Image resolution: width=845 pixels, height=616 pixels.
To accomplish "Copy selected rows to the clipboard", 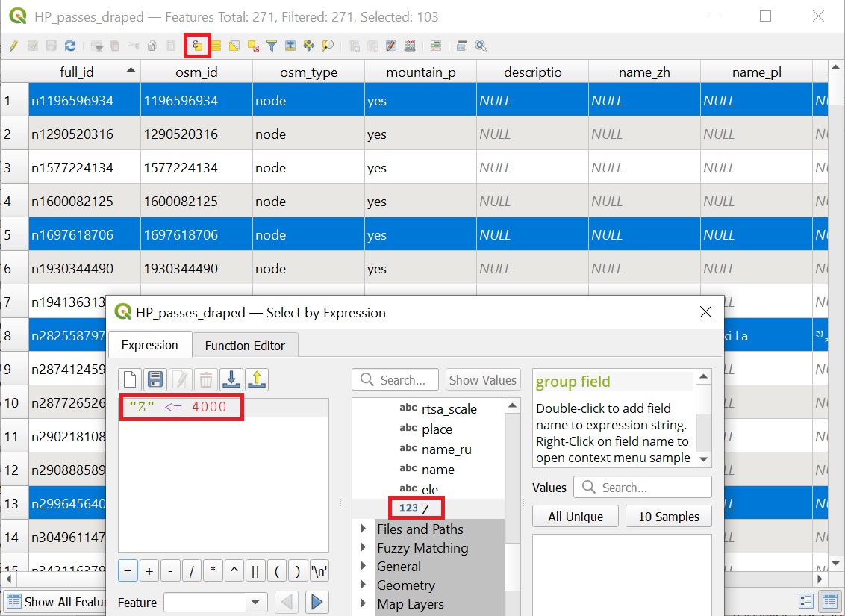I will click(x=152, y=46).
